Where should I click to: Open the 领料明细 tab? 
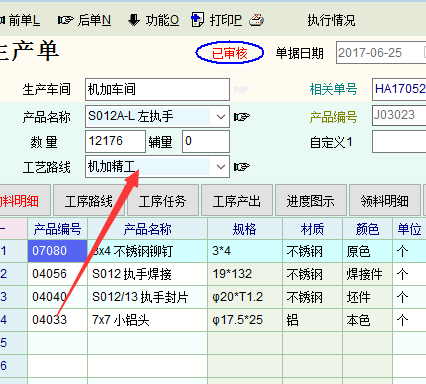pyautogui.click(x=385, y=201)
